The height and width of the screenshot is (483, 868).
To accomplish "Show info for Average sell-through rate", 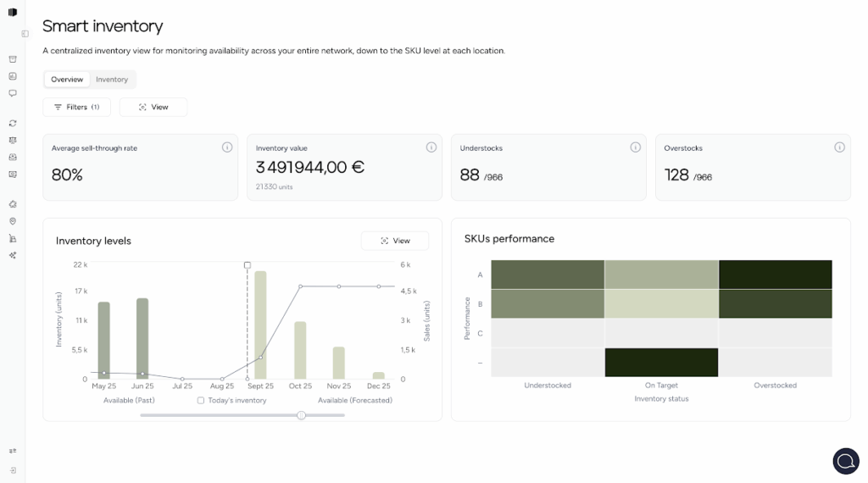I will click(x=227, y=147).
